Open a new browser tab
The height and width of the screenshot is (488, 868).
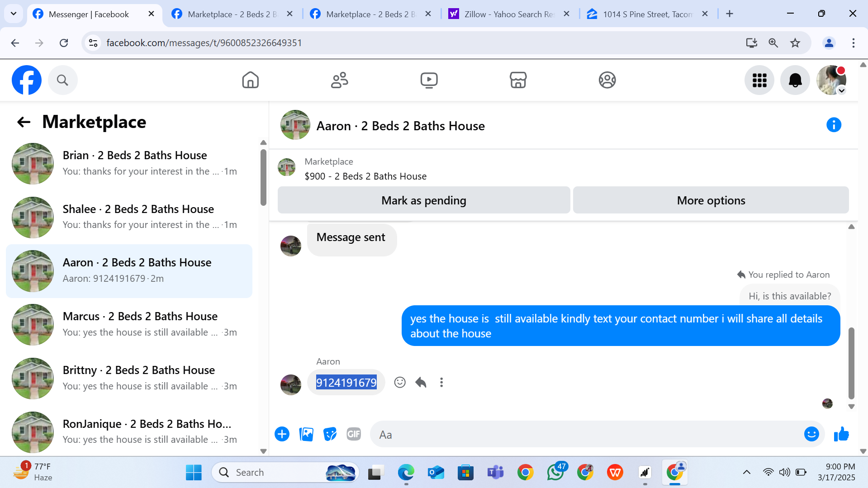(730, 14)
